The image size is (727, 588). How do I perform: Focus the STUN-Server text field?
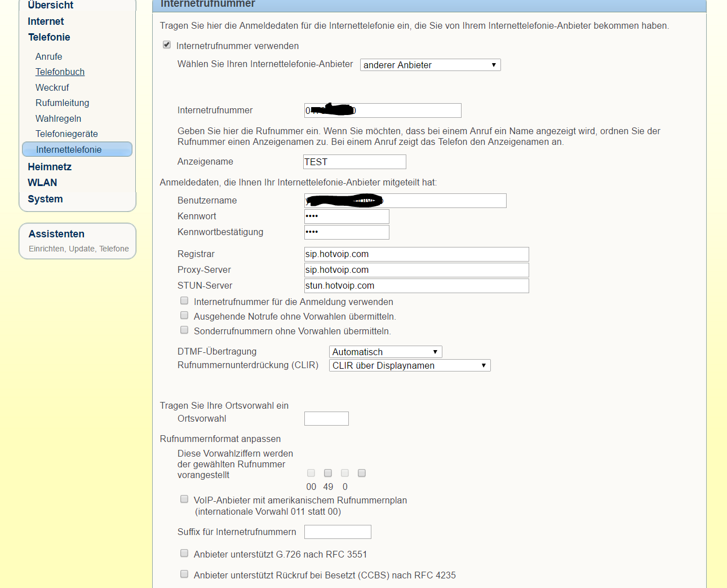pyautogui.click(x=416, y=286)
